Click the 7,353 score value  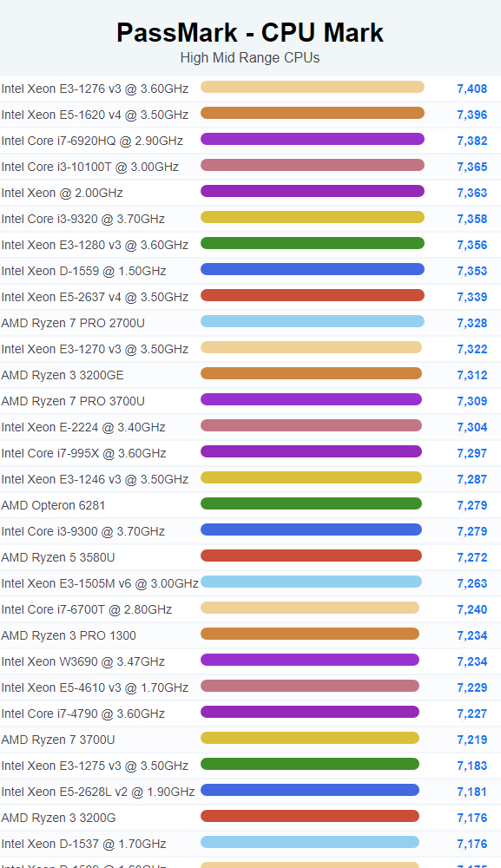pos(472,271)
